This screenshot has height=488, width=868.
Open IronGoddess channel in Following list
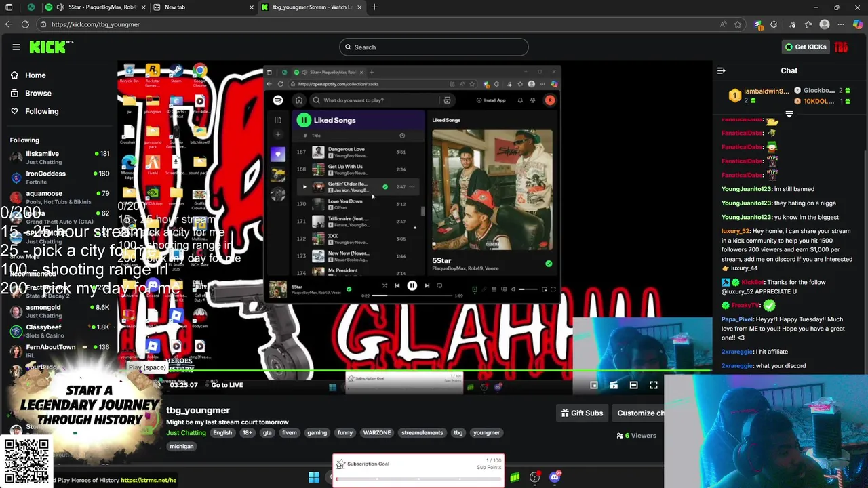pos(60,178)
